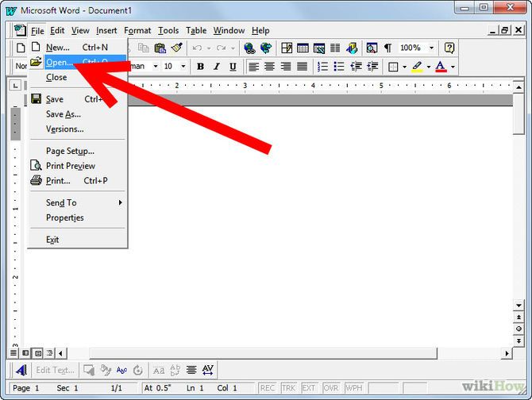Screen dimensions: 532x400
Task: Open the Highlight color dropdown arrow
Action: click(429, 67)
